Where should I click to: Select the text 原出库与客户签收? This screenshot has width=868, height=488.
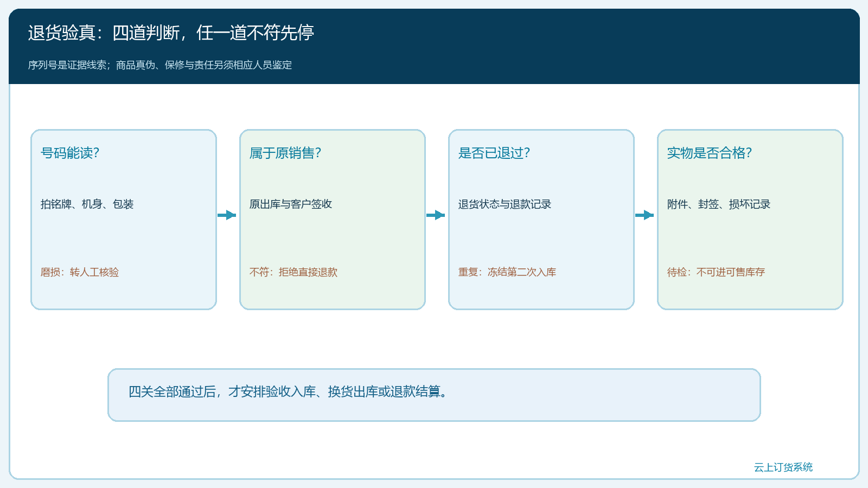click(291, 204)
